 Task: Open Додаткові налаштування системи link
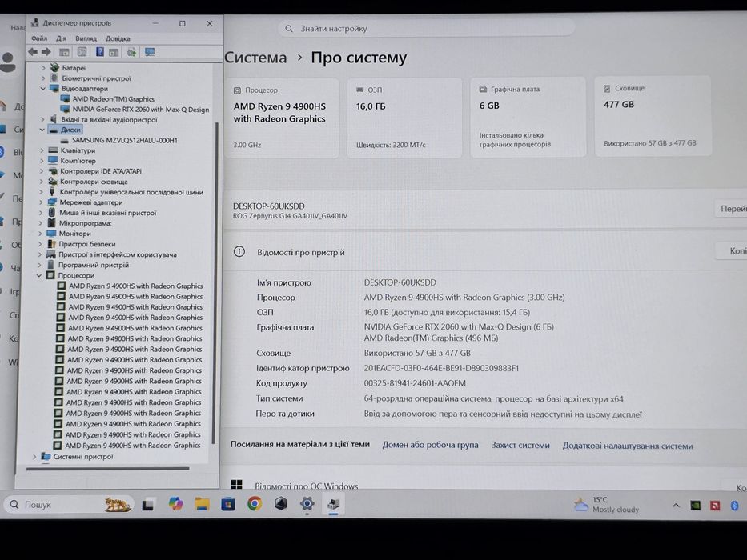(628, 446)
